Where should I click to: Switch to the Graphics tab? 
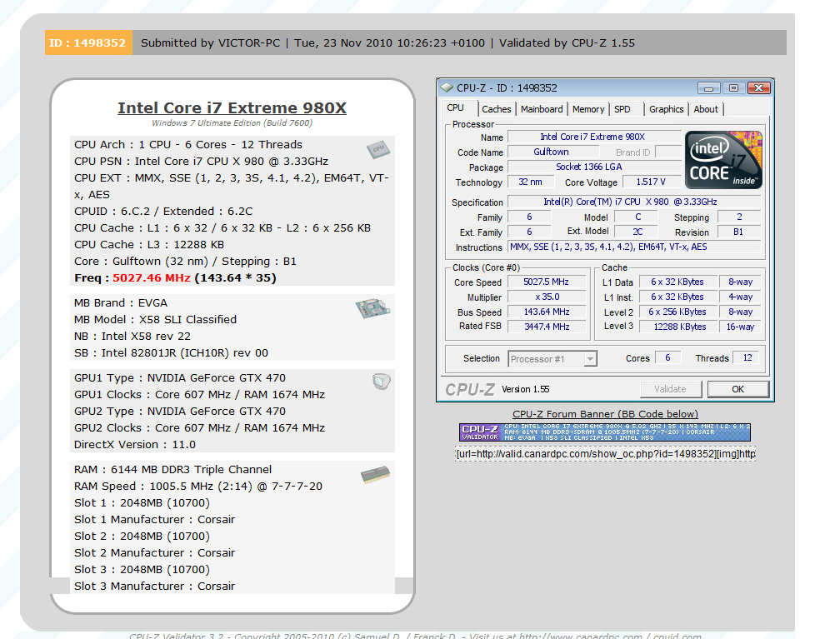(667, 109)
